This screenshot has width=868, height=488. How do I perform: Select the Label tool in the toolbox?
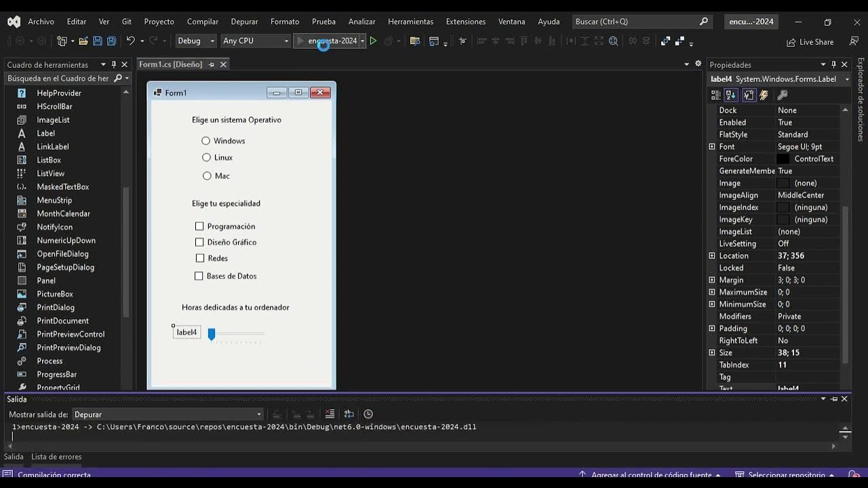pyautogui.click(x=46, y=134)
